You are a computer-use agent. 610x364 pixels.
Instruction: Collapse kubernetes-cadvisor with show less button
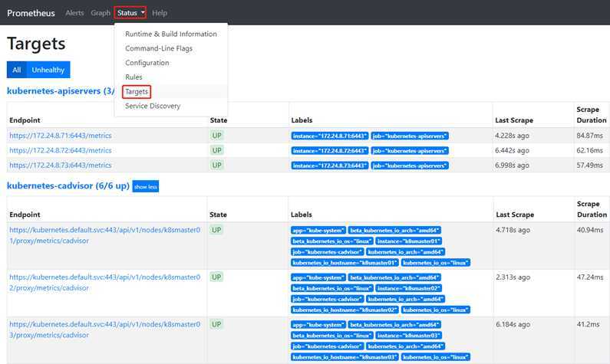click(x=145, y=186)
